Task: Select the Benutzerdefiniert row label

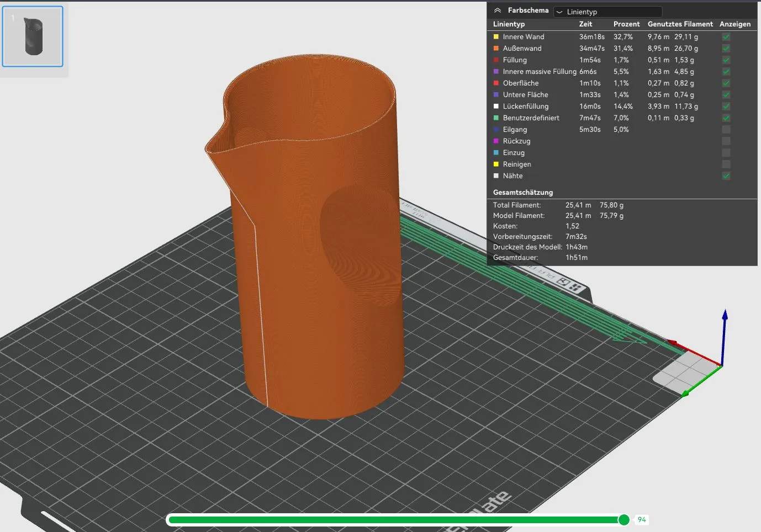Action: click(531, 118)
